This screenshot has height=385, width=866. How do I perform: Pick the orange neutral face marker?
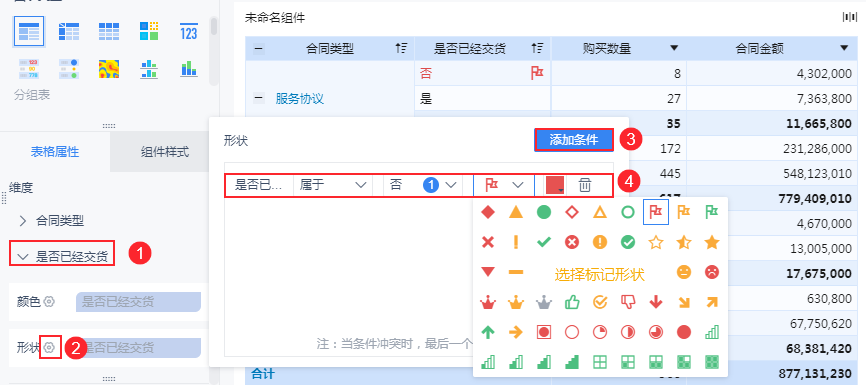[x=684, y=272]
